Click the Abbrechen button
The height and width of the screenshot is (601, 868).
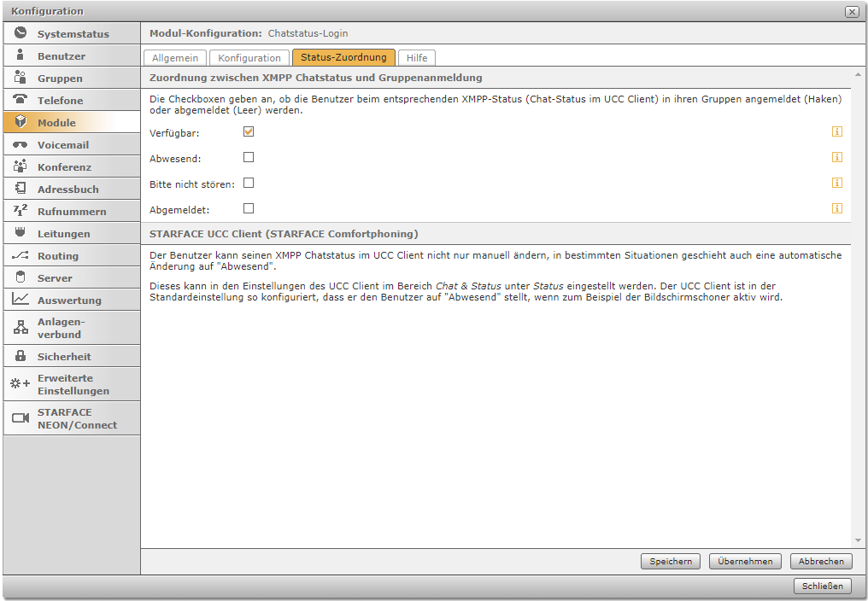click(821, 561)
